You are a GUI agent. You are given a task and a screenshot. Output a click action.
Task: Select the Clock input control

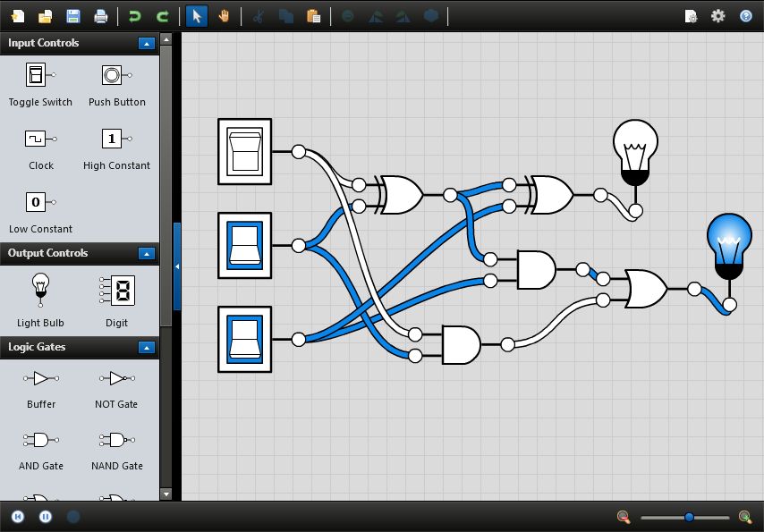coord(39,141)
